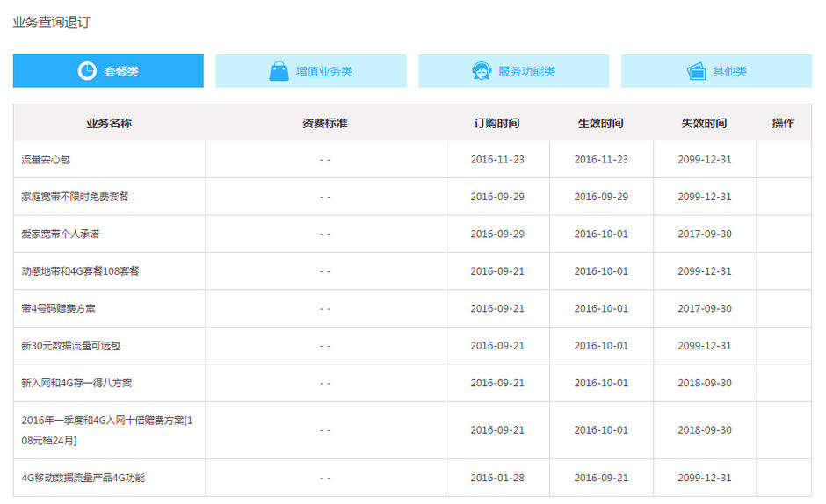
Task: Click 带4号码赠费方案 order date 2016-09-21
Action: point(497,308)
